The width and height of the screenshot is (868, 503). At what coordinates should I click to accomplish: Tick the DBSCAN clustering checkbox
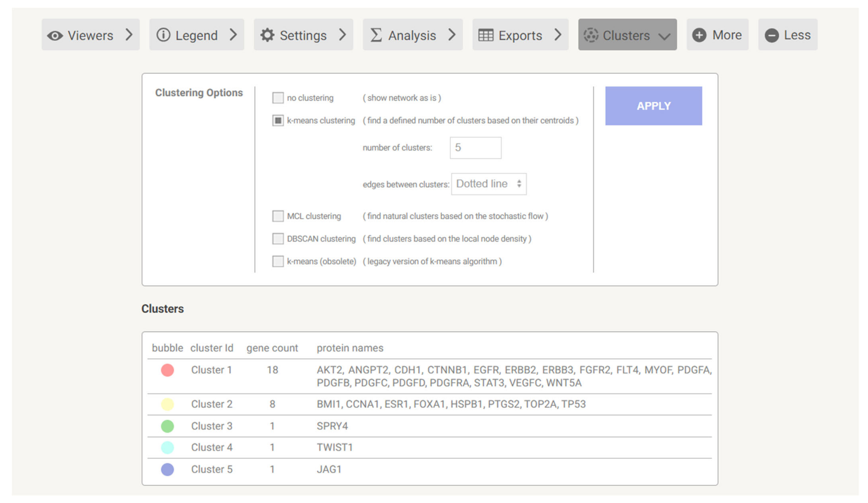click(x=278, y=239)
